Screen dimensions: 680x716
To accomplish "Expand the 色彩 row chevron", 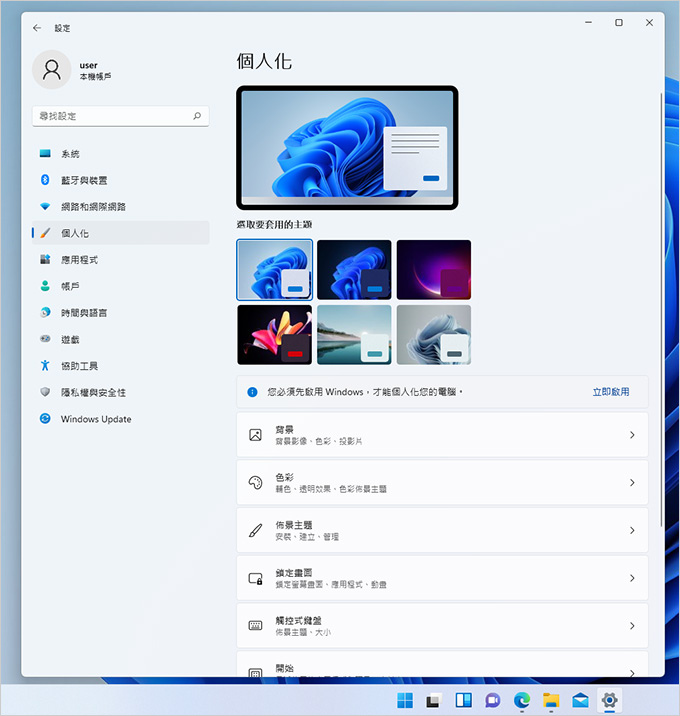I will (x=632, y=483).
